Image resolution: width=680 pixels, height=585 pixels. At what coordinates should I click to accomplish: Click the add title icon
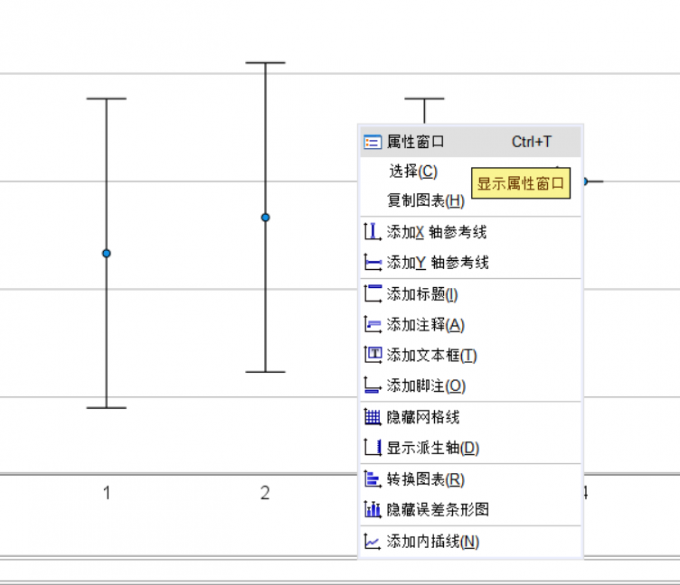[x=373, y=294]
